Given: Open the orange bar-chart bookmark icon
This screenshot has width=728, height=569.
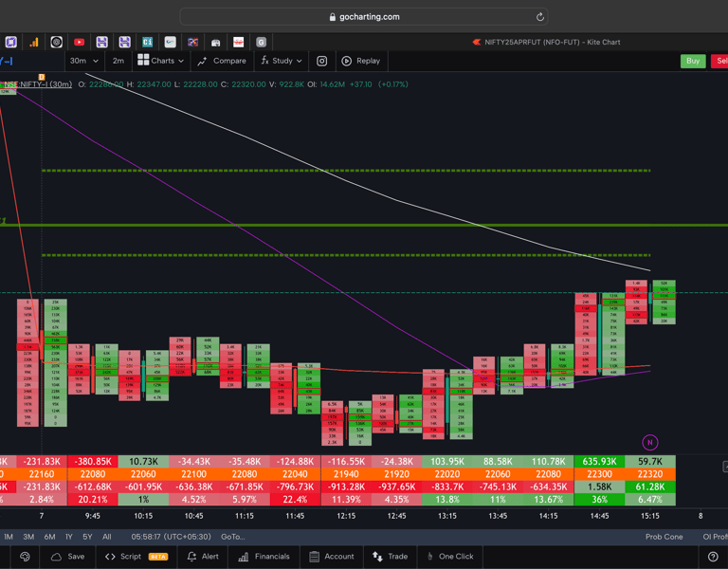Looking at the screenshot, I should (x=34, y=43).
